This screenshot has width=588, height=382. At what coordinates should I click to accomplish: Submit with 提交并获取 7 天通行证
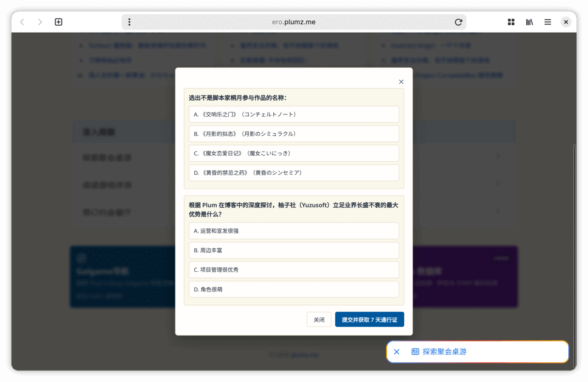click(370, 319)
